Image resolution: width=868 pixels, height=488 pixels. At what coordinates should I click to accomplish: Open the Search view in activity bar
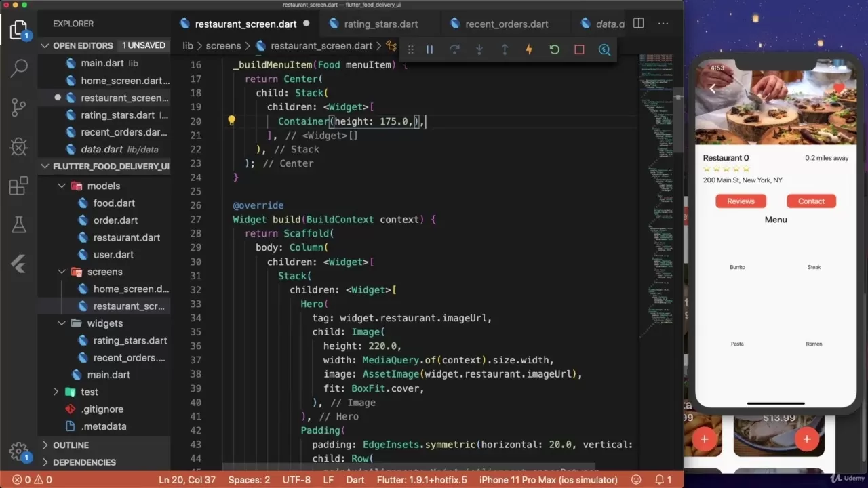(19, 67)
